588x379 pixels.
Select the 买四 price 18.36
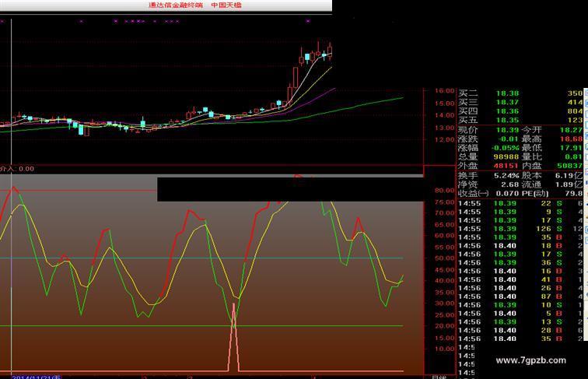[507, 111]
